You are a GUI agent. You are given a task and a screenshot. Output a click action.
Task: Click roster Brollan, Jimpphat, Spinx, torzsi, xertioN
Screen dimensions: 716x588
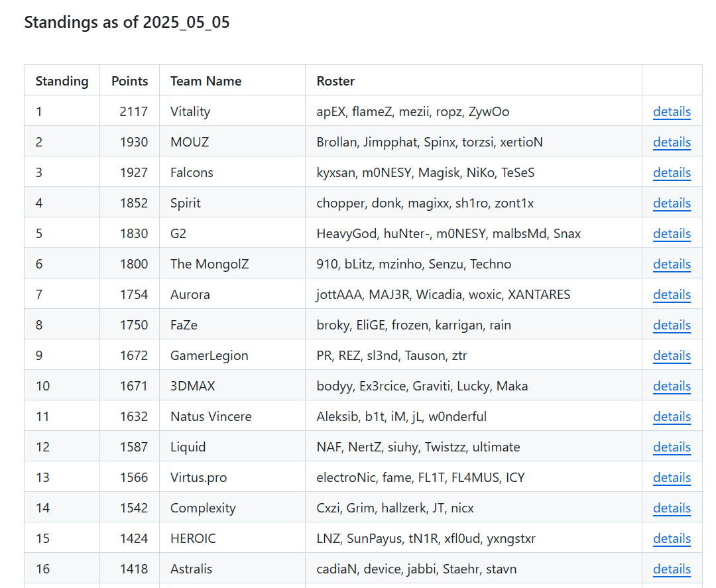pyautogui.click(x=430, y=142)
